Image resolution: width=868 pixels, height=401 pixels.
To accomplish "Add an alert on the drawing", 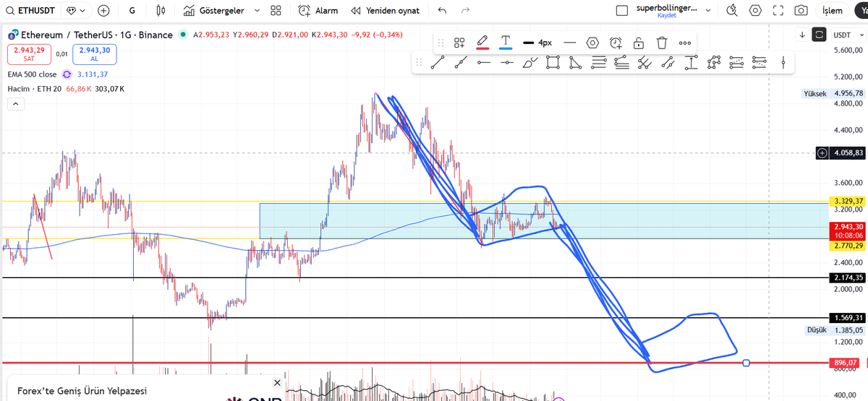I will (616, 43).
